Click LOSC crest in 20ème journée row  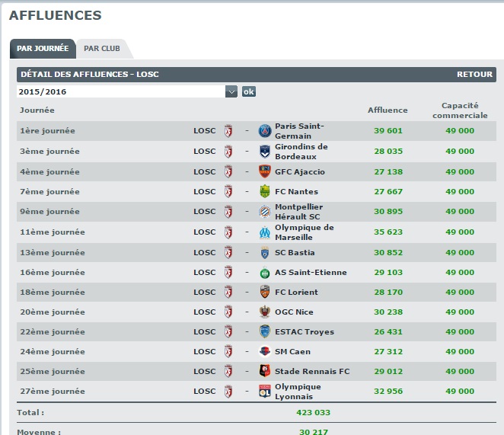228,312
